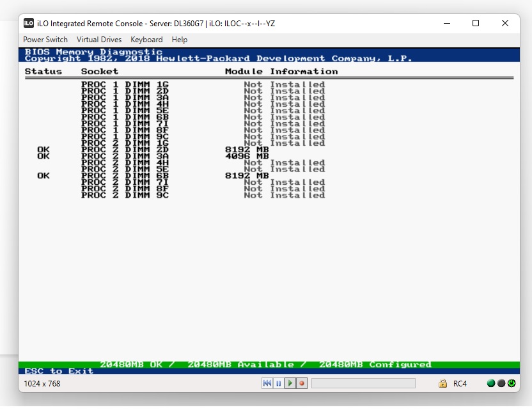Select socket 'PROC 2 DIMM 6B'
The width and height of the screenshot is (532, 412).
(x=125, y=175)
